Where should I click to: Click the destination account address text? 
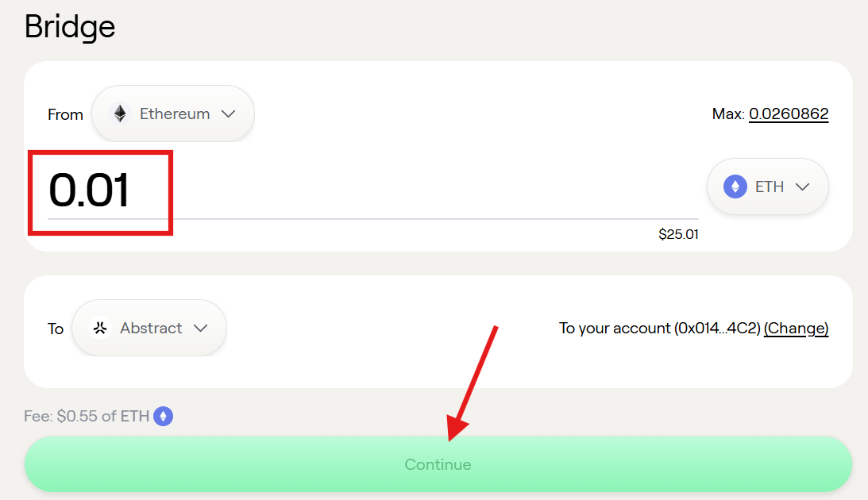[x=659, y=329]
